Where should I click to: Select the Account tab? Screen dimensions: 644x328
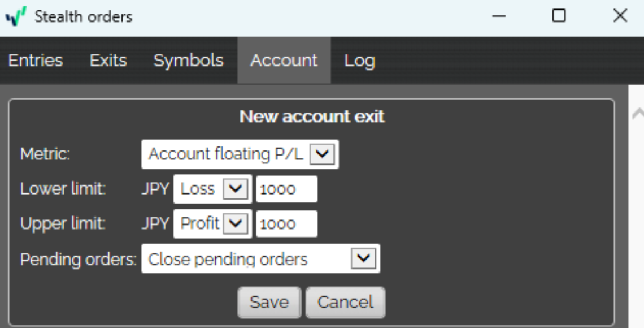[284, 61]
